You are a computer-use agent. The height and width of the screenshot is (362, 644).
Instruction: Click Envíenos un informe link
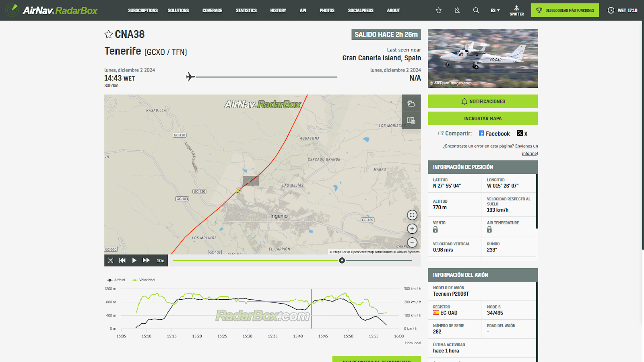526,150
